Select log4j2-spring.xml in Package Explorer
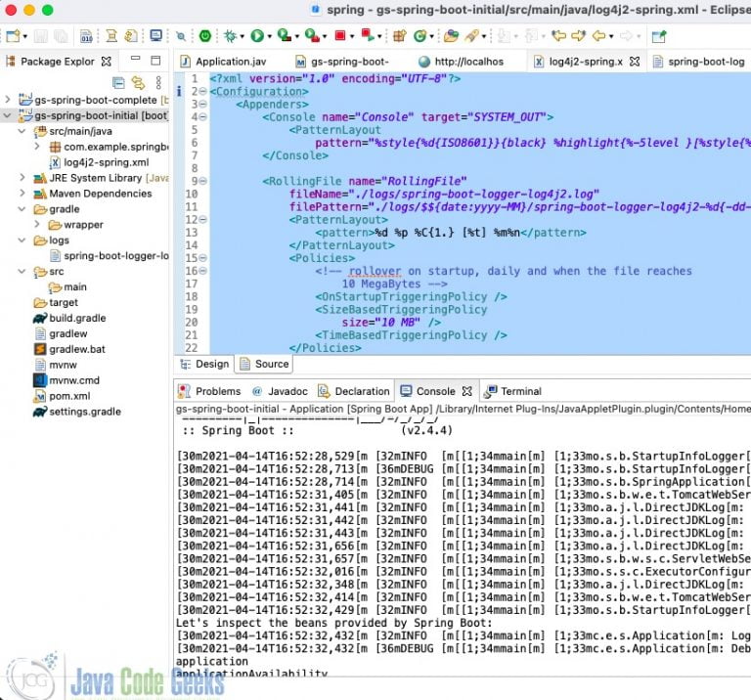The width and height of the screenshot is (751, 700). click(100, 162)
